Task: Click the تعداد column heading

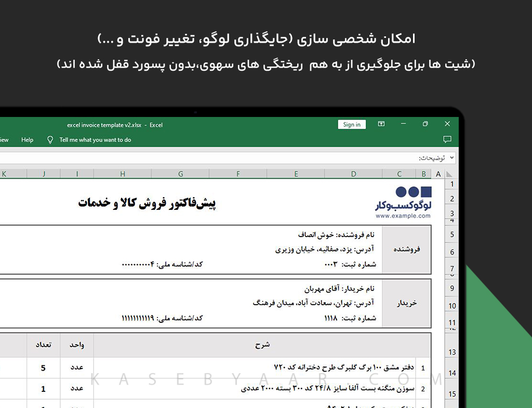Action: (x=44, y=345)
